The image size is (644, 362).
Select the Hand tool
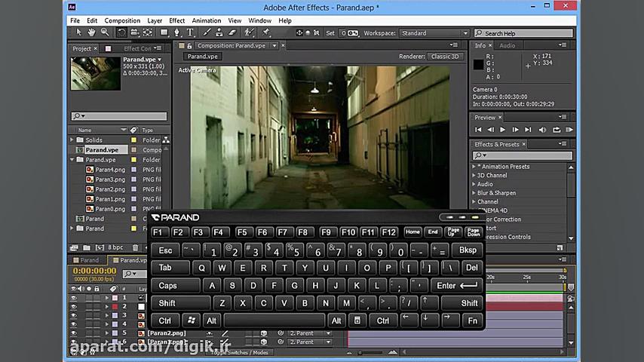[91, 32]
